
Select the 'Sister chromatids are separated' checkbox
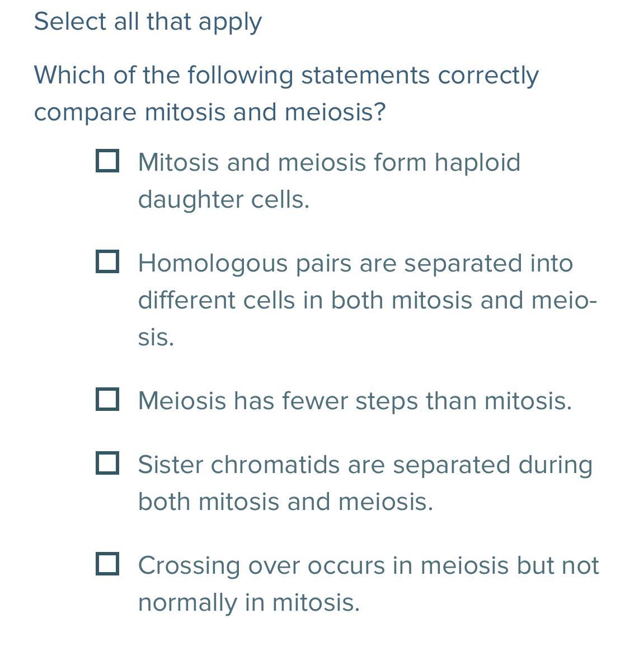(107, 463)
